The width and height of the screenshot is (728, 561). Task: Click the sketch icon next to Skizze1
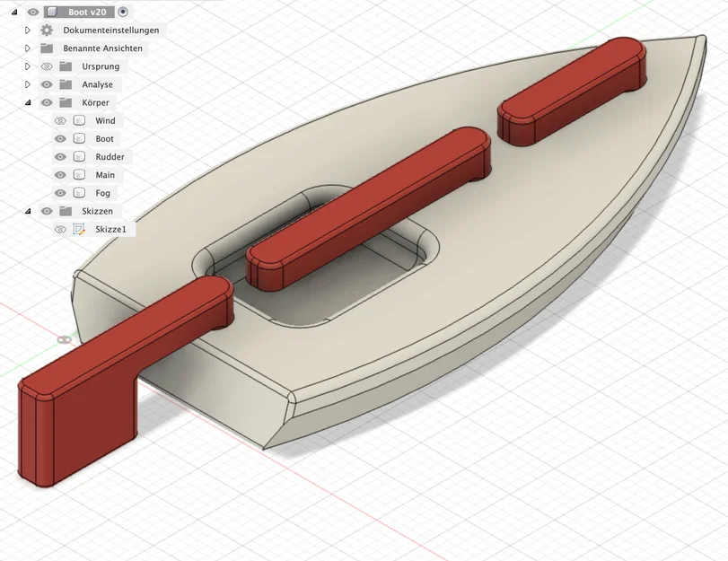click(x=79, y=230)
